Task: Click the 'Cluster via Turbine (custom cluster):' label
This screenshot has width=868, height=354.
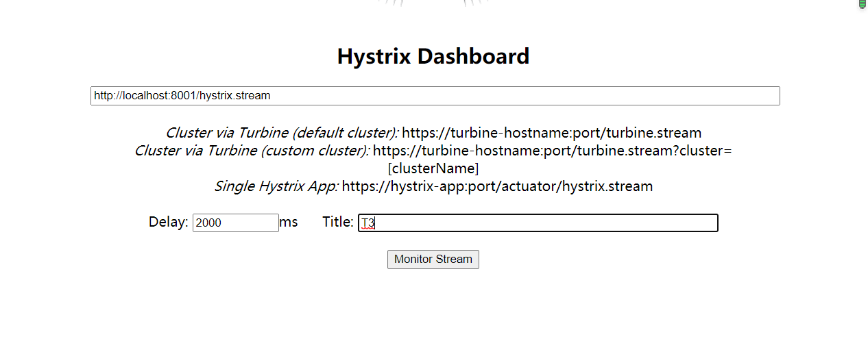Action: (x=252, y=151)
